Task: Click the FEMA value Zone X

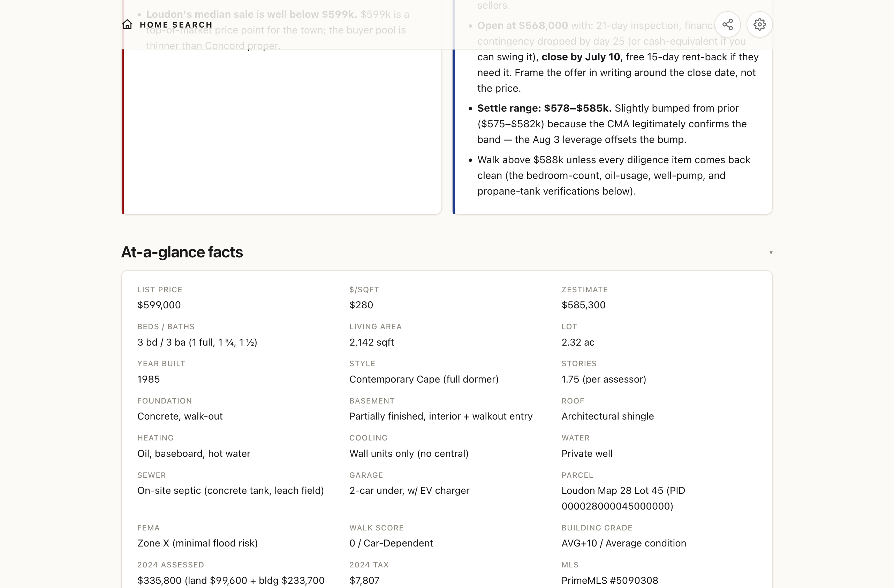Action: tap(197, 543)
